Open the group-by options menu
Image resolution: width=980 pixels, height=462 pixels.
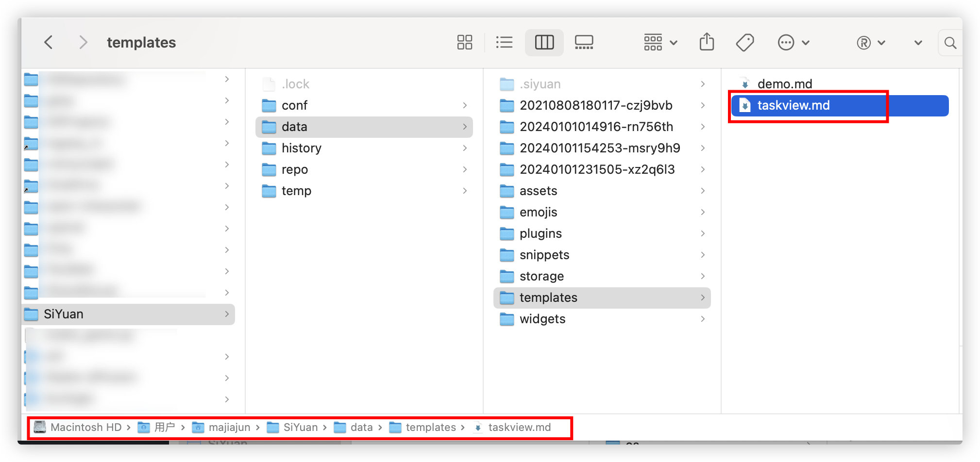(660, 43)
